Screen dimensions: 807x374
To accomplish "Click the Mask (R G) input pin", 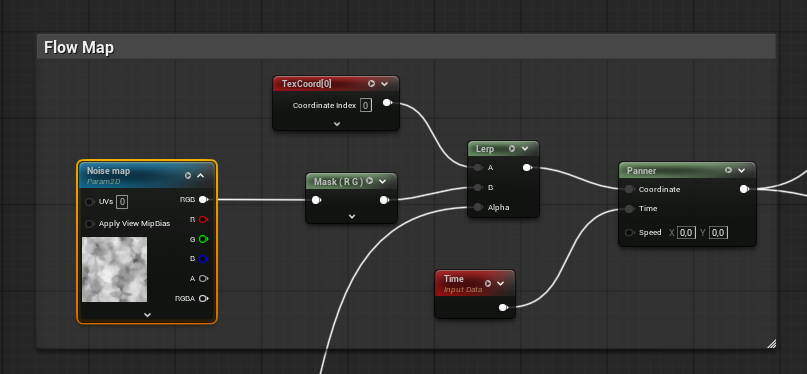I will [316, 200].
